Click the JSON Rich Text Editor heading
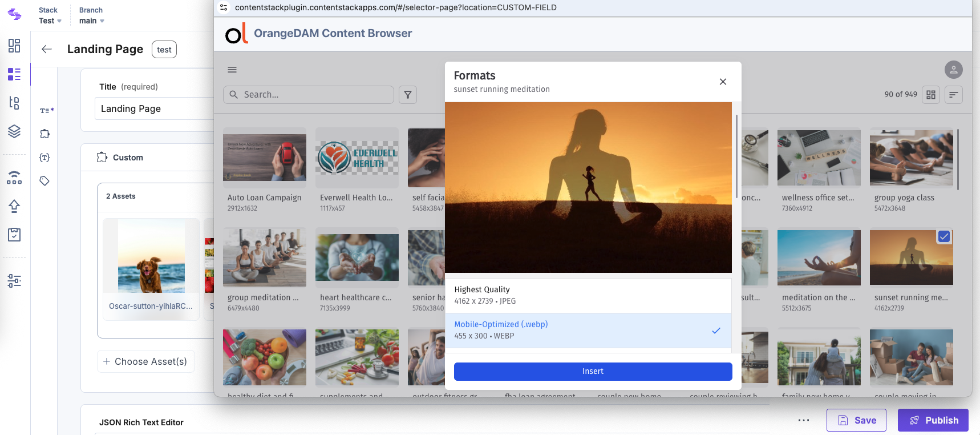 click(141, 422)
